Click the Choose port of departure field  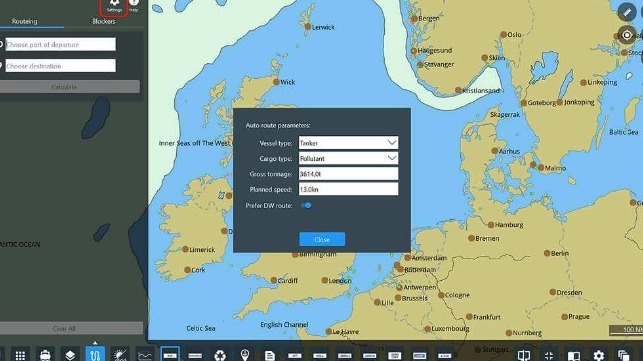[60, 44]
